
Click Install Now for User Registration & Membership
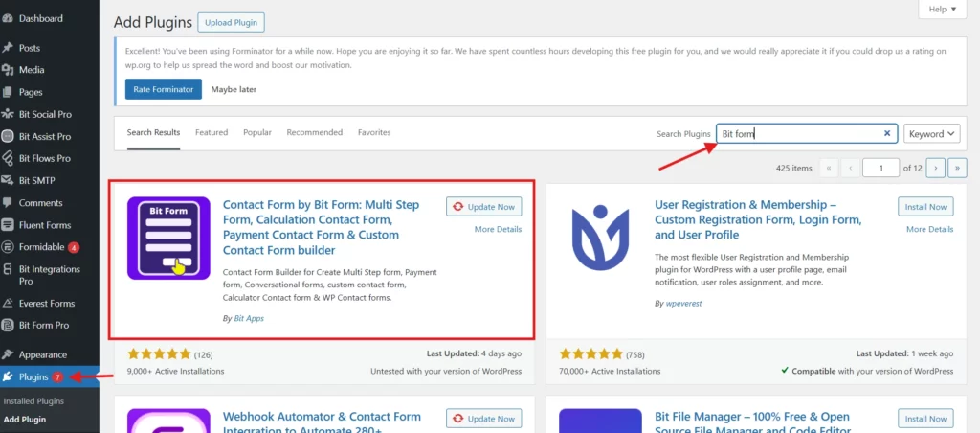point(925,207)
